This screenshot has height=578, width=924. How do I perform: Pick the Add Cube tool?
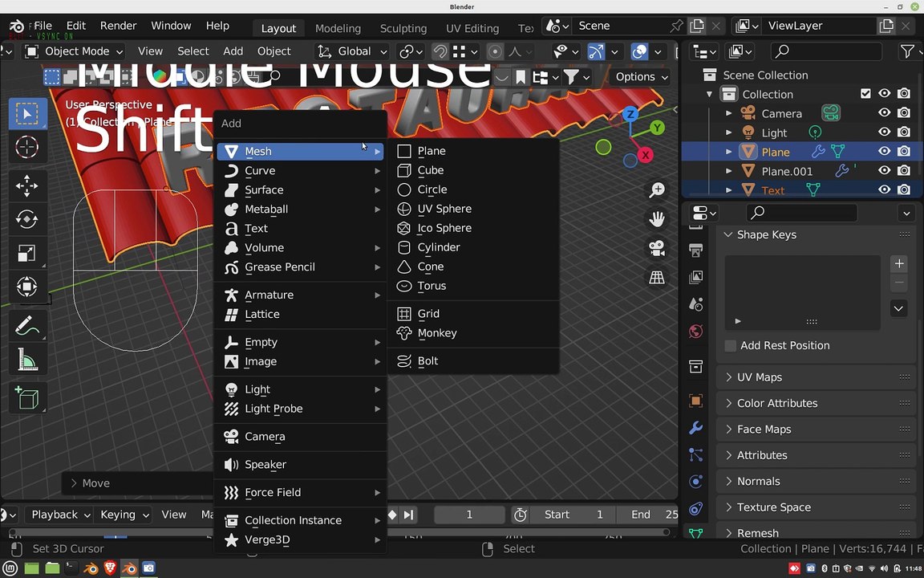tap(27, 398)
